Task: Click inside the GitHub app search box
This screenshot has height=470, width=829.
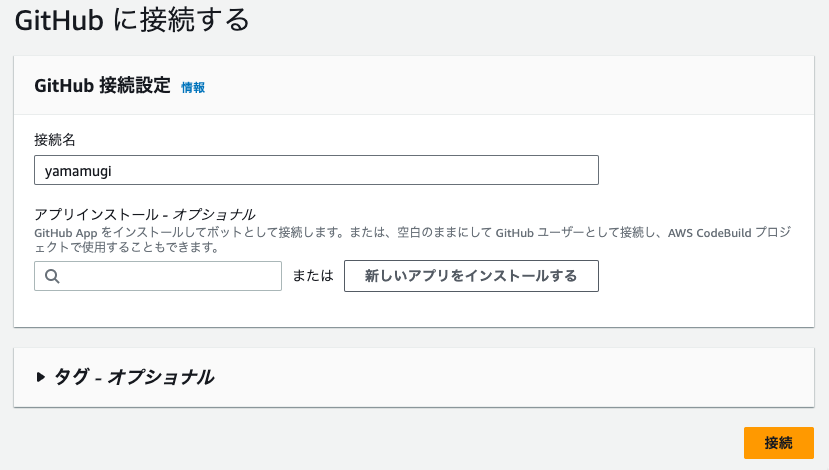Action: [158, 276]
